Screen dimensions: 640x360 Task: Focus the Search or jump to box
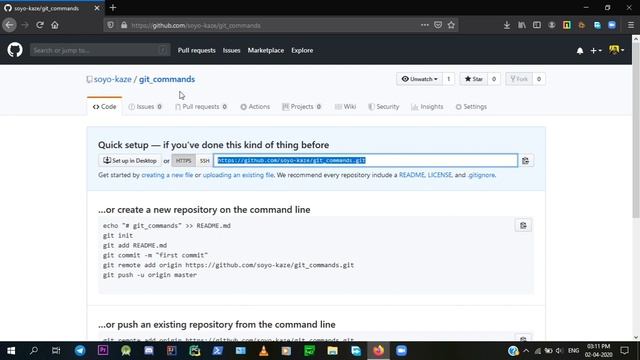click(x=100, y=50)
